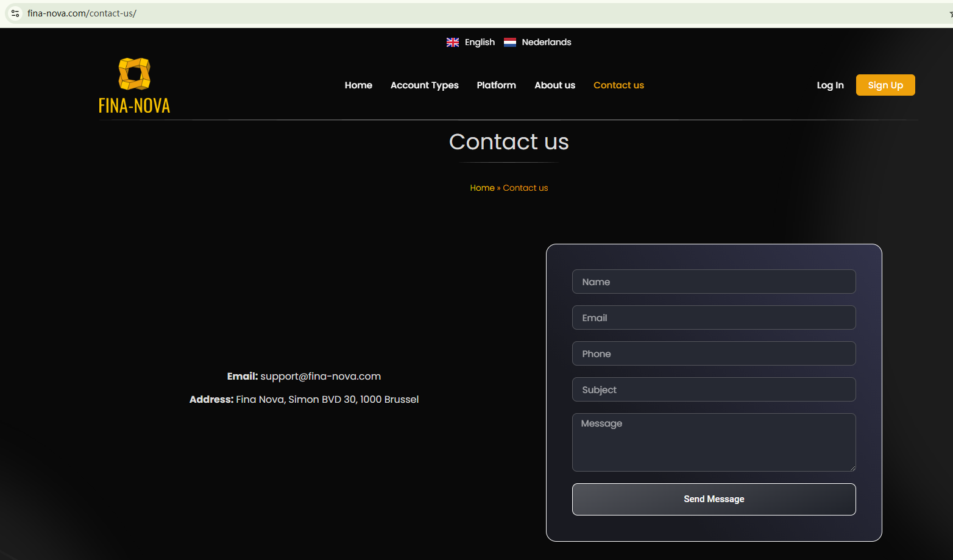Click the Log In link
953x560 pixels.
831,85
